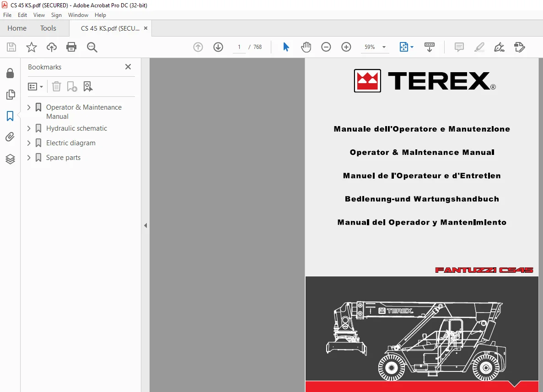Open the zoom percentage dropdown
The image size is (543, 392).
point(384,47)
